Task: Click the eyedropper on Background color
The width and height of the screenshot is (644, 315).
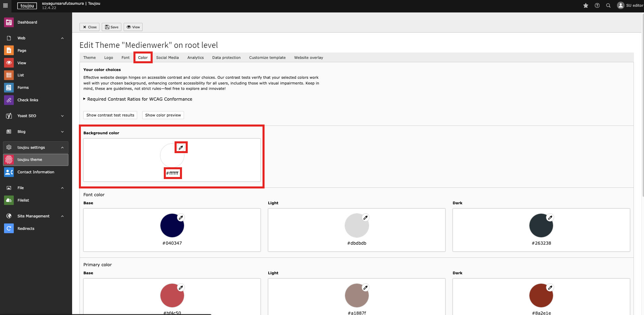Action: coord(181,147)
